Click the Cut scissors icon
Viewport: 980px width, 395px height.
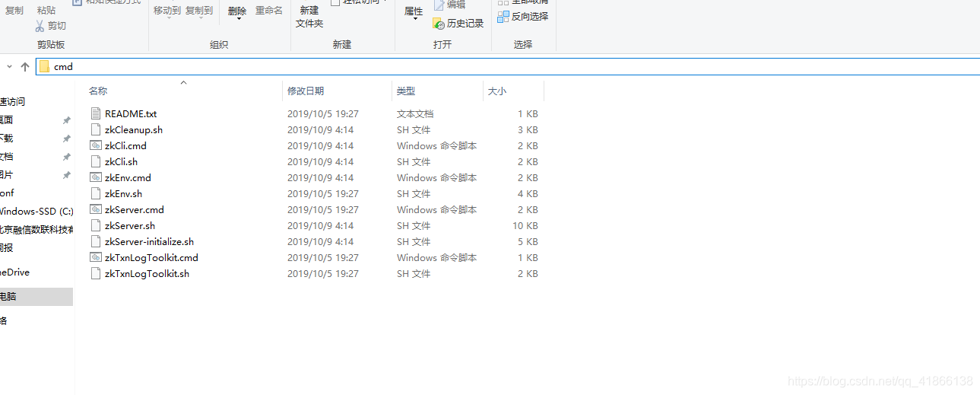40,26
